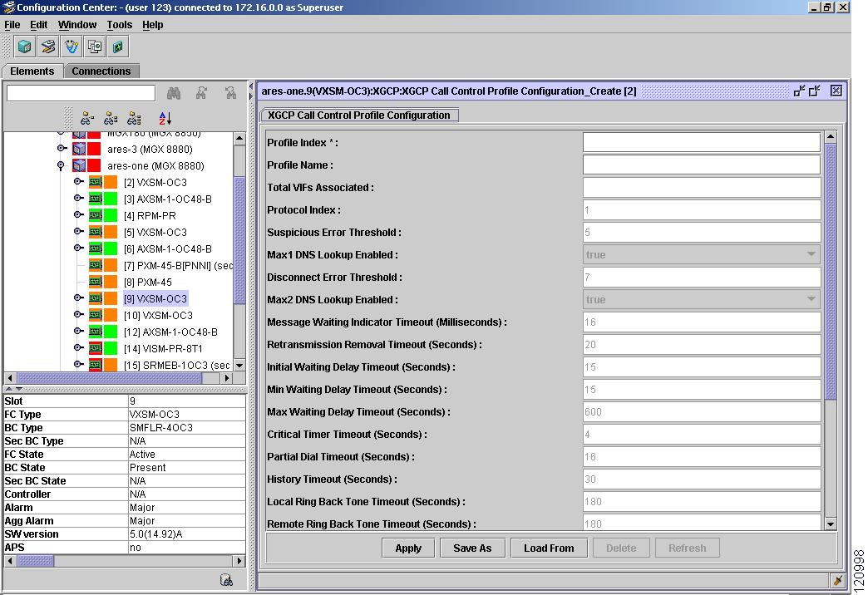Click the second resize icon in panel title bar
The image size is (868, 595).
coord(814,91)
